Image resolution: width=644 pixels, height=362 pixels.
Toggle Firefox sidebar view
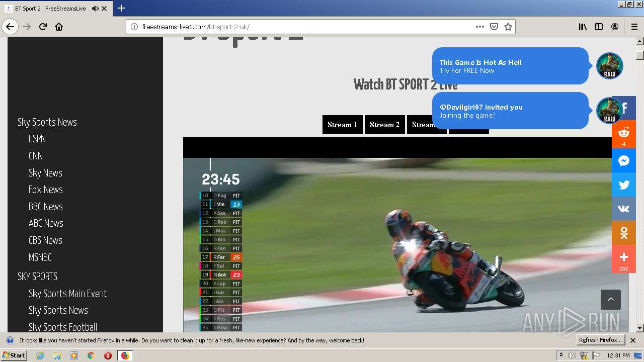599,27
